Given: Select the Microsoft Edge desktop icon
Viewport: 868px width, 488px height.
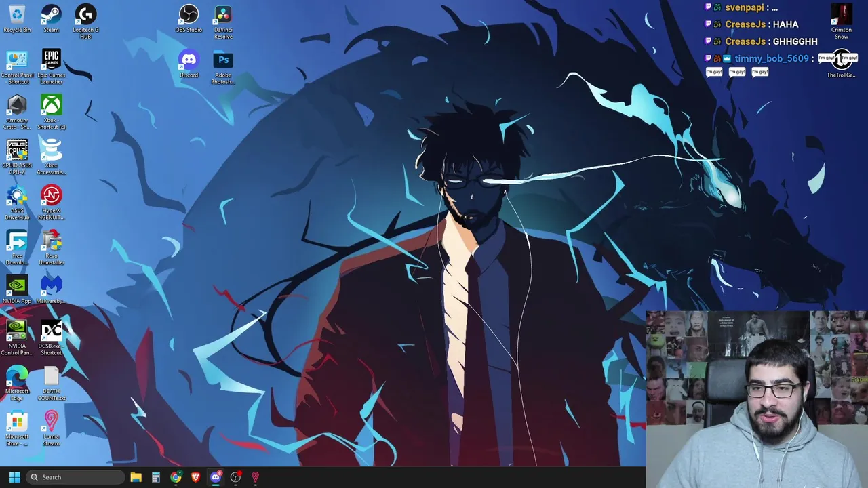Looking at the screenshot, I should [x=17, y=384].
